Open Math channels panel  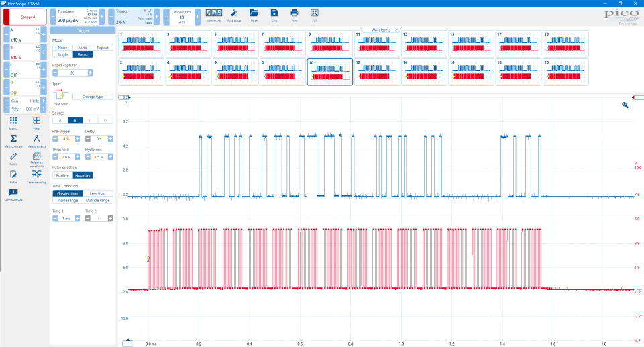coord(13,140)
